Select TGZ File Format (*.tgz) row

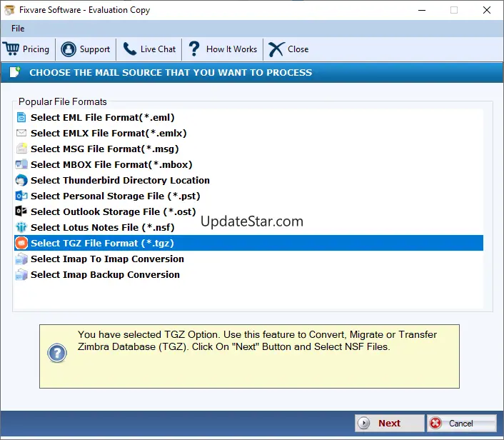coord(248,243)
